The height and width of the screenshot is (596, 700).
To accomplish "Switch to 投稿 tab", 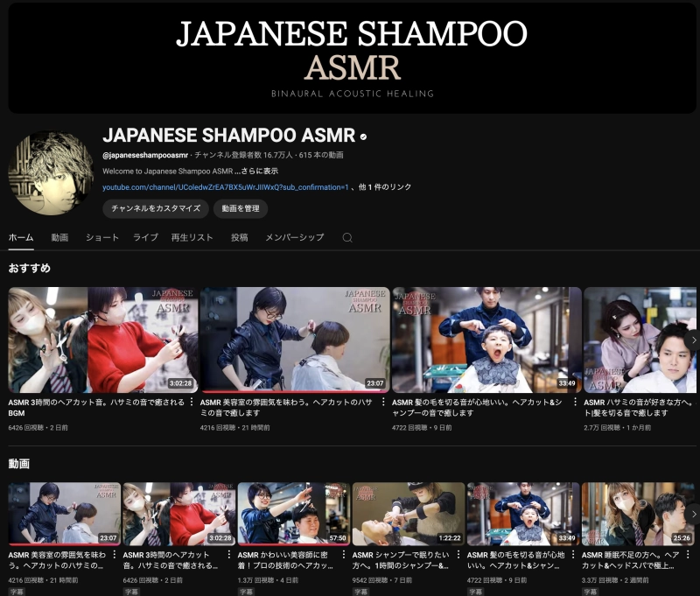I will tap(239, 237).
